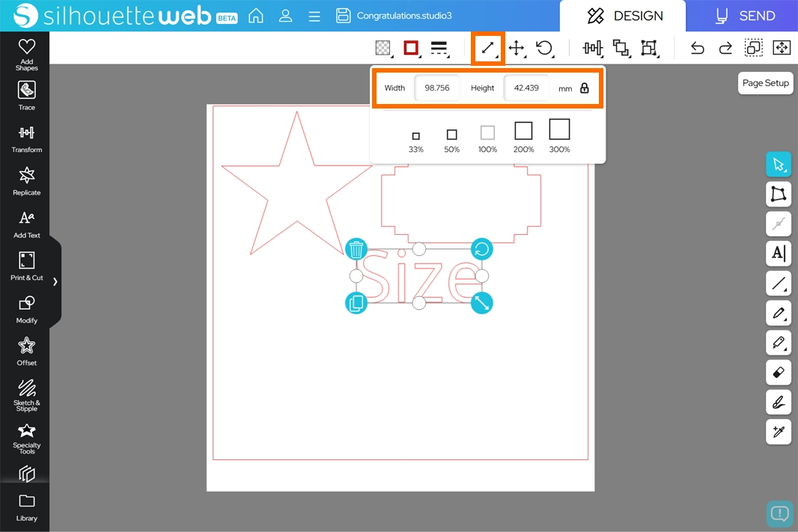This screenshot has height=532, width=798.
Task: Open the Move options dropdown
Action: tap(517, 49)
